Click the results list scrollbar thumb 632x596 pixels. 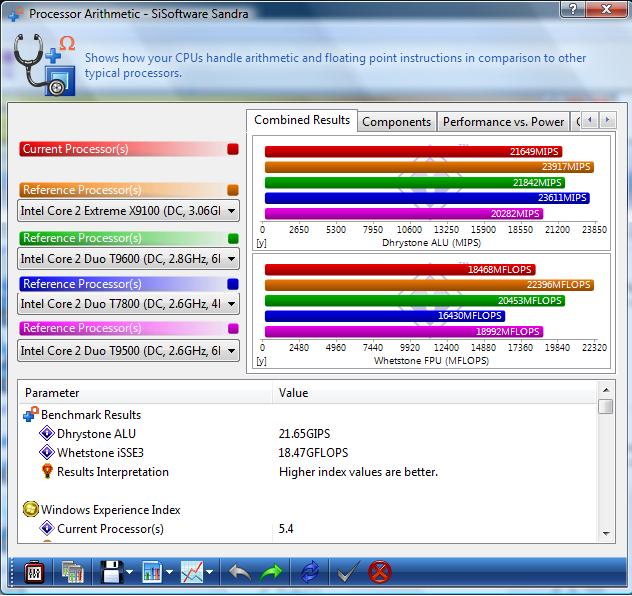[x=606, y=406]
